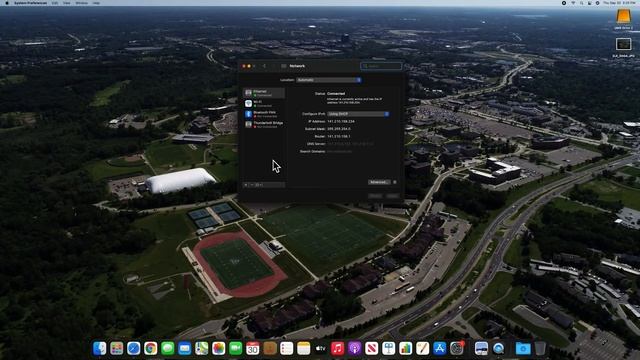Viewport: 640px width, 360px height.
Task: Open the View menu
Action: click(x=67, y=3)
